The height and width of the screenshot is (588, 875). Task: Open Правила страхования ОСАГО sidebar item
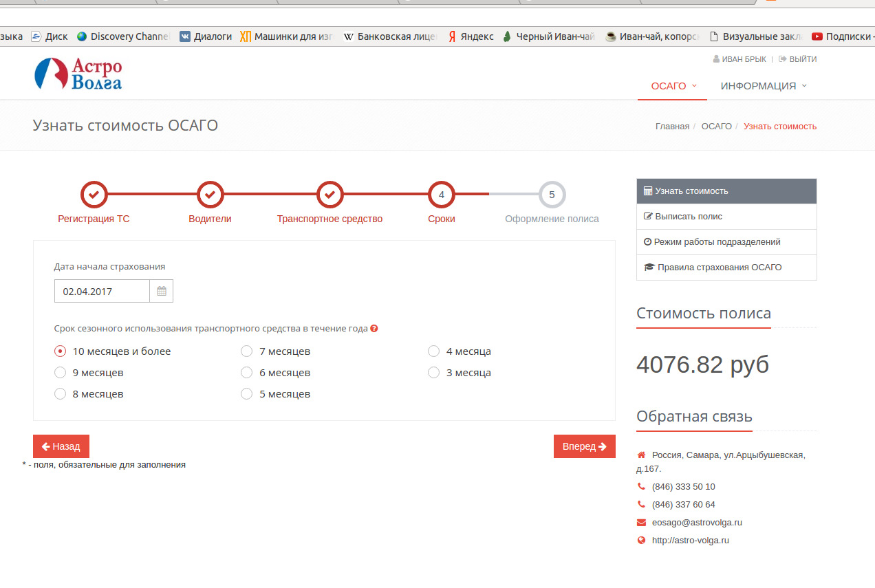(x=726, y=268)
